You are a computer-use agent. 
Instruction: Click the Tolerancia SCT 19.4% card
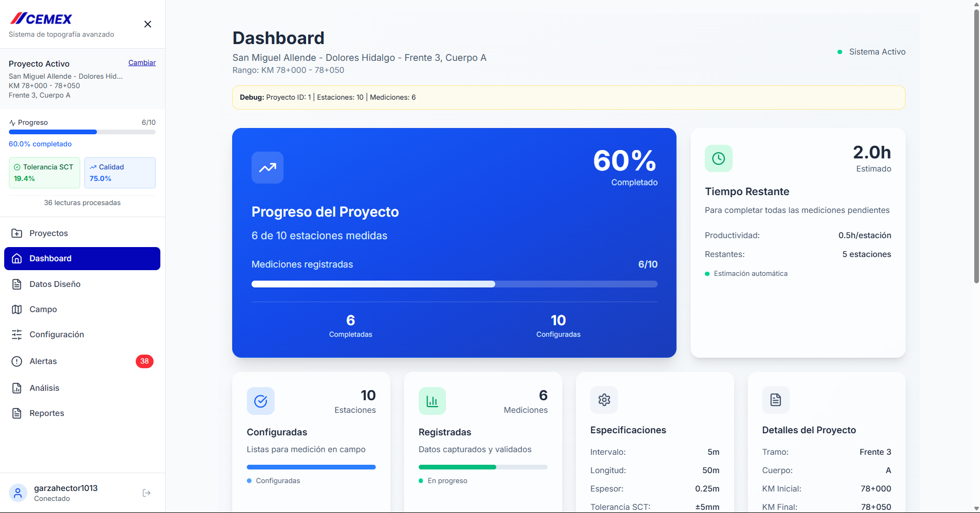(x=45, y=173)
